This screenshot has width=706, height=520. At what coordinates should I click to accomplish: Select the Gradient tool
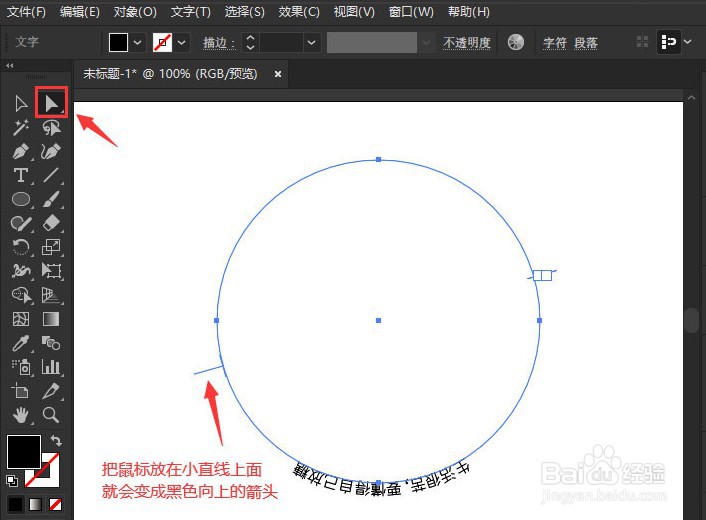pos(51,319)
